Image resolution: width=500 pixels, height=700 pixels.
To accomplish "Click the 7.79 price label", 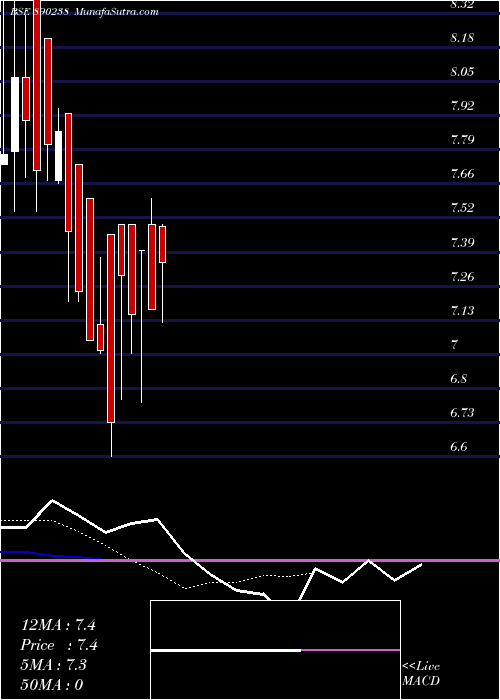I will coord(462,140).
